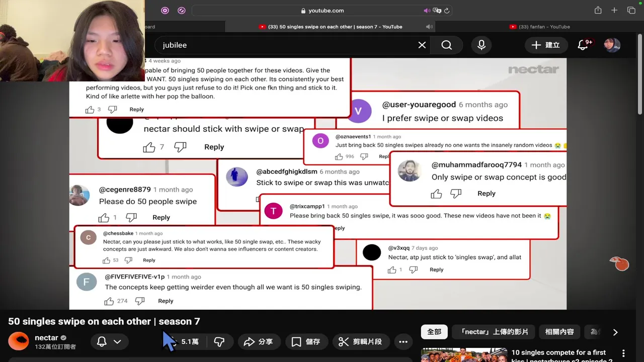Open YouTube notifications bell 9+
This screenshot has width=644, height=362.
point(584,45)
